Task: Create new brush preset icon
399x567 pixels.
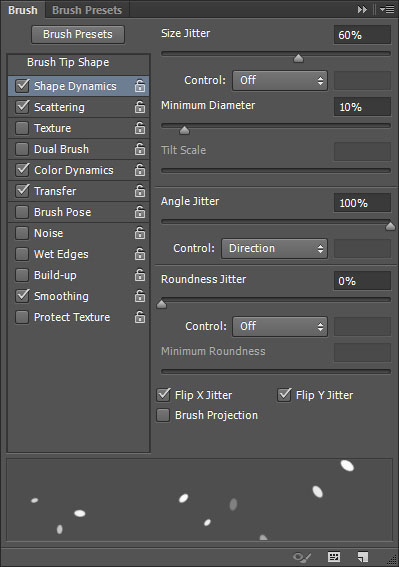Action: point(363,557)
